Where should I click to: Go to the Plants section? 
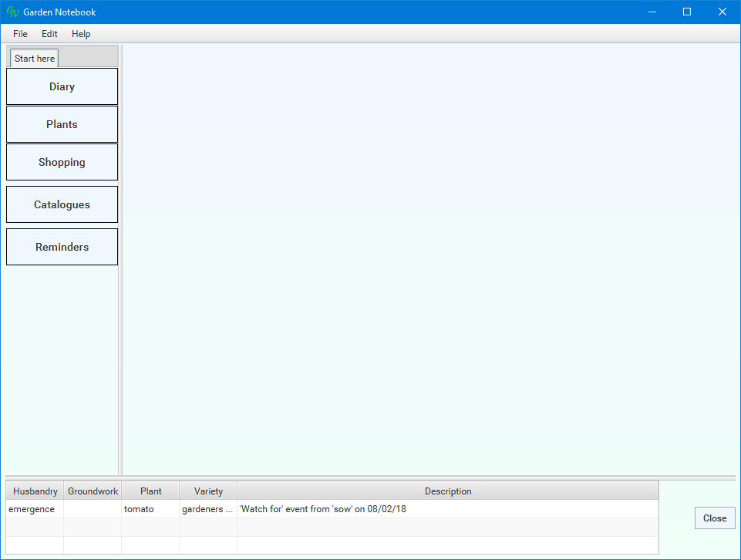point(62,124)
